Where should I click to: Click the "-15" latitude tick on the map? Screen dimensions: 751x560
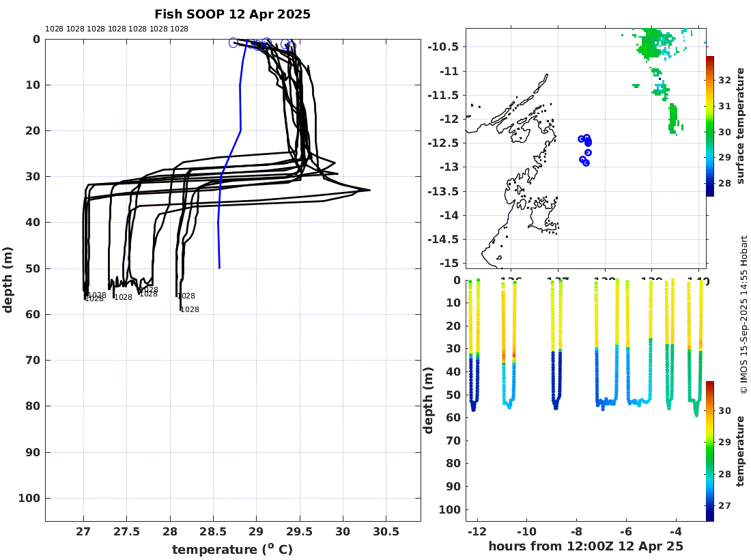[449, 263]
